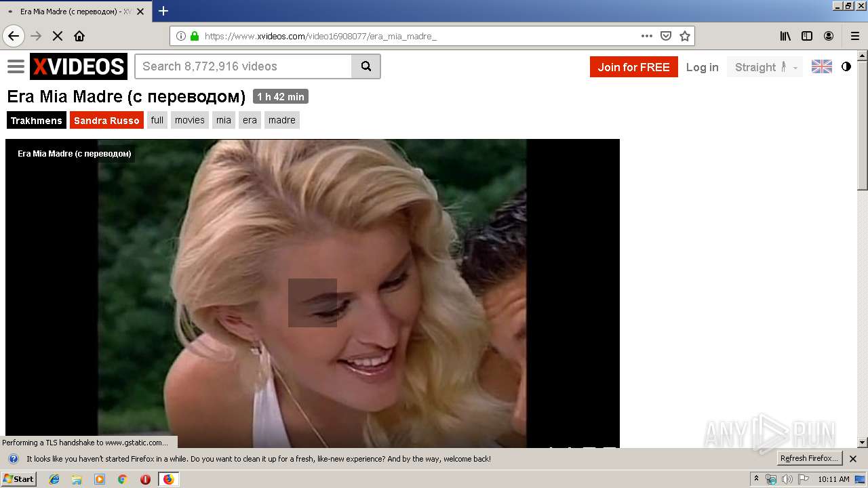
Task: Open the page actions three-dot menu
Action: pyautogui.click(x=646, y=36)
